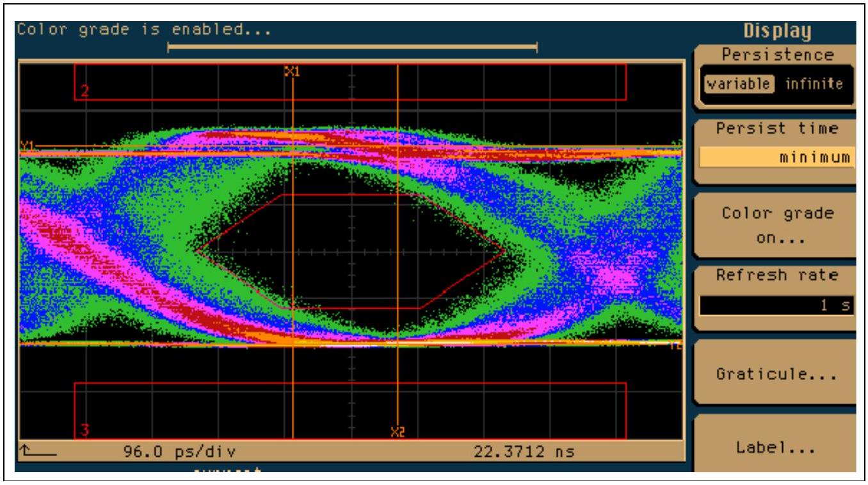Click the Persistence softkey label
Image resolution: width=868 pixels, height=485 pixels.
778,55
